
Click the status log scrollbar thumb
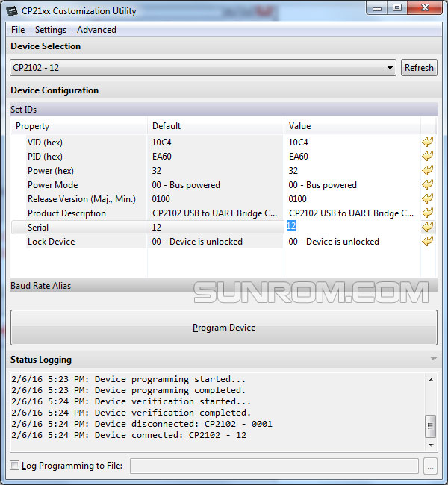point(431,426)
